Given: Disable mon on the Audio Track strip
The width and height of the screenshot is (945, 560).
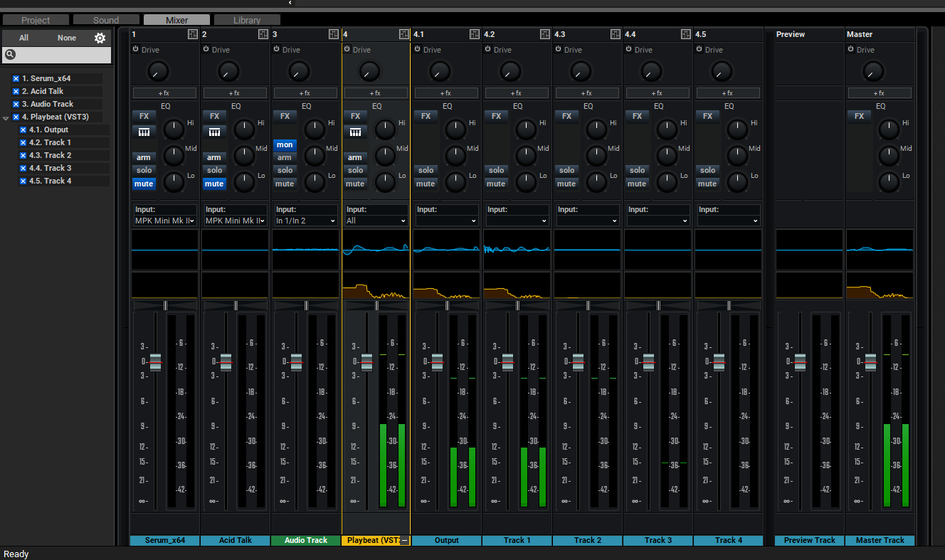Looking at the screenshot, I should [x=285, y=144].
